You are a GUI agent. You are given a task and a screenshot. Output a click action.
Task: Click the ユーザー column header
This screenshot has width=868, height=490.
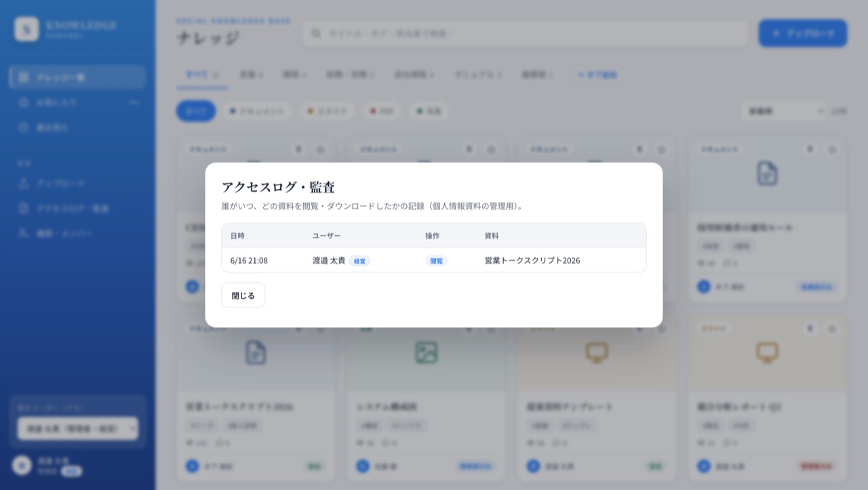click(326, 235)
